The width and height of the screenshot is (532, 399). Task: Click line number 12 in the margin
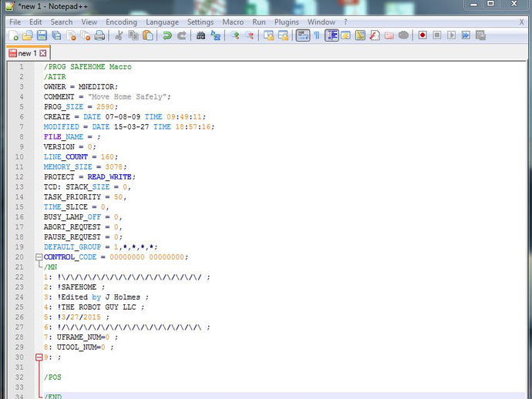(x=19, y=177)
